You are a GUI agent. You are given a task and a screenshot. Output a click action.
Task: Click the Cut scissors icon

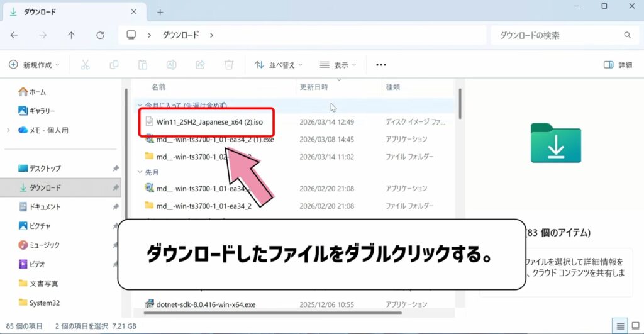coord(85,65)
